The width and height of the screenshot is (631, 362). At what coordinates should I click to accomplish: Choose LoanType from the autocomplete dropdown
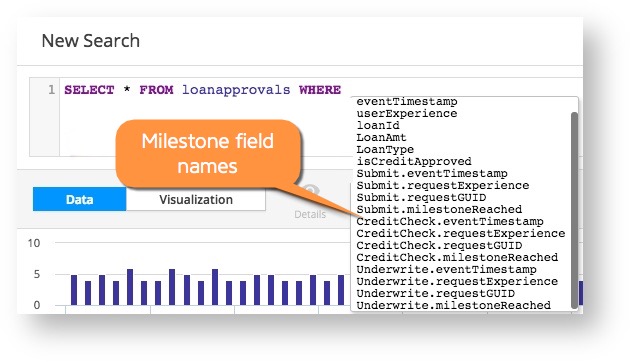coord(385,150)
